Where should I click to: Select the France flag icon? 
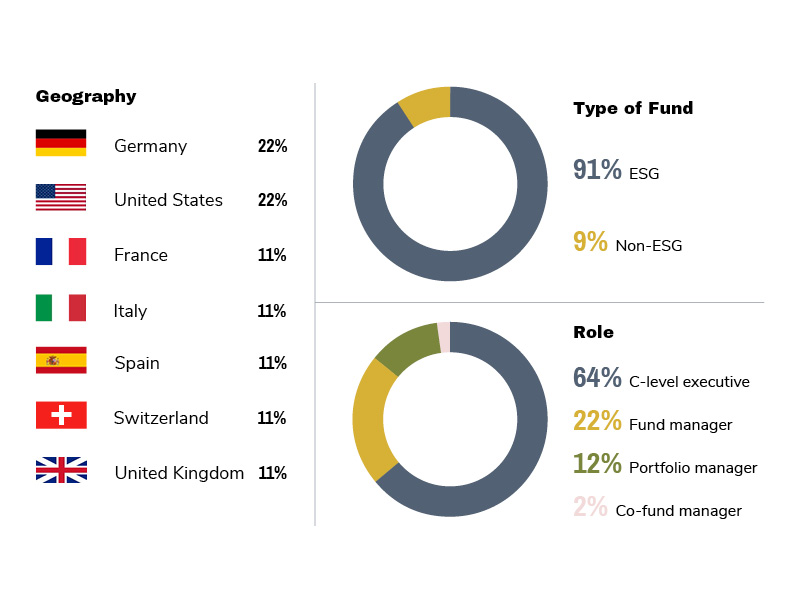(61, 251)
